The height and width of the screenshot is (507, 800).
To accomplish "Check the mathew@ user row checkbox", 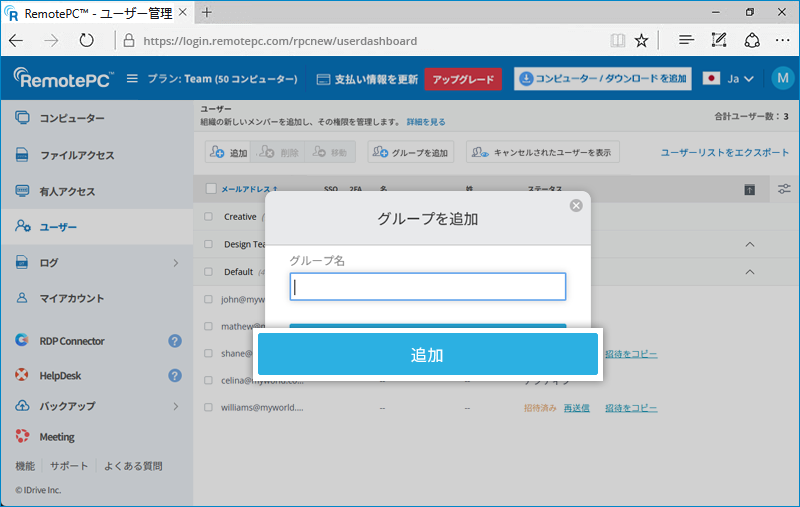I will click(208, 326).
